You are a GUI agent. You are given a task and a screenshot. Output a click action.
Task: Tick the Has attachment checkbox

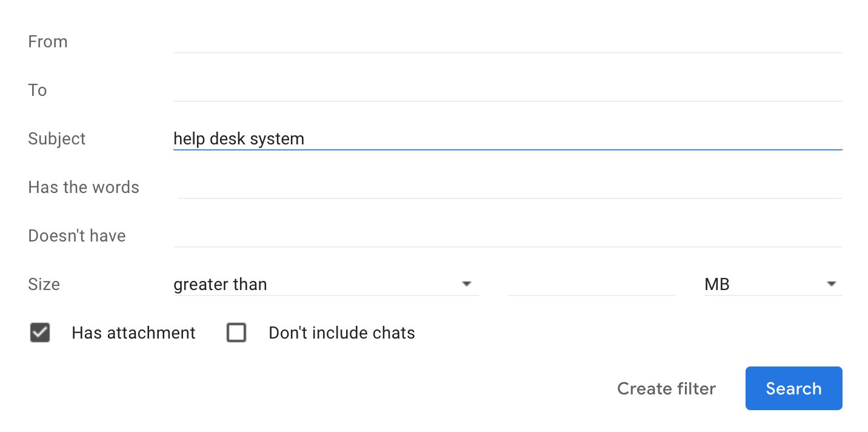click(x=40, y=333)
